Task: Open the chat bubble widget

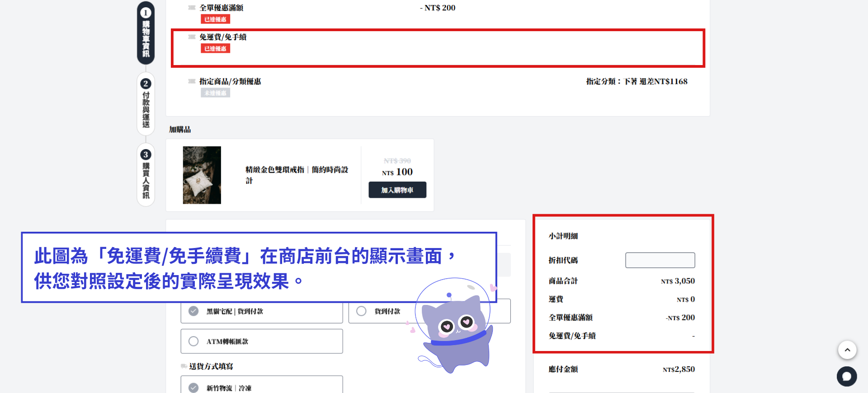Action: coord(847,376)
